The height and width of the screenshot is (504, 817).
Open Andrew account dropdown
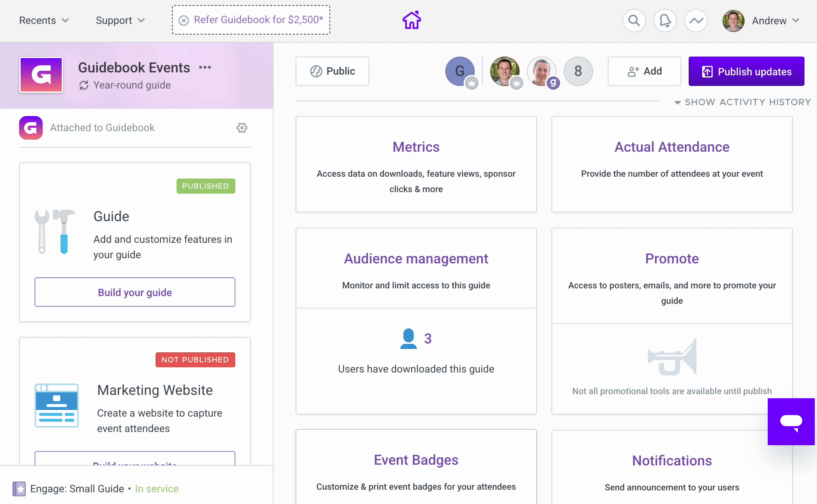pos(761,21)
